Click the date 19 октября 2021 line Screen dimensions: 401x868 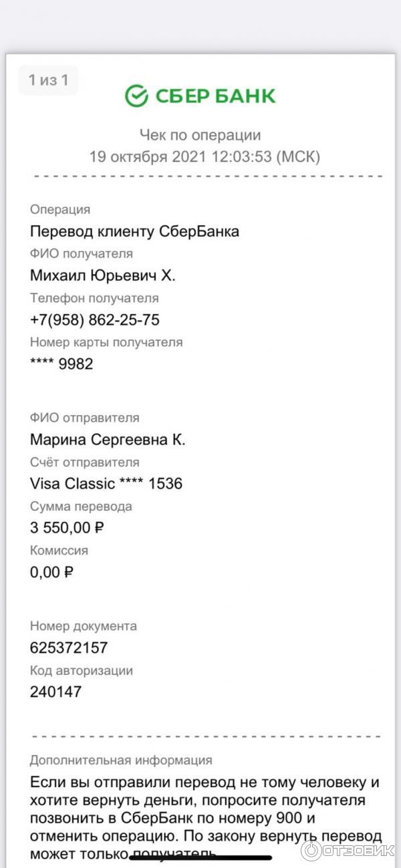tap(205, 157)
